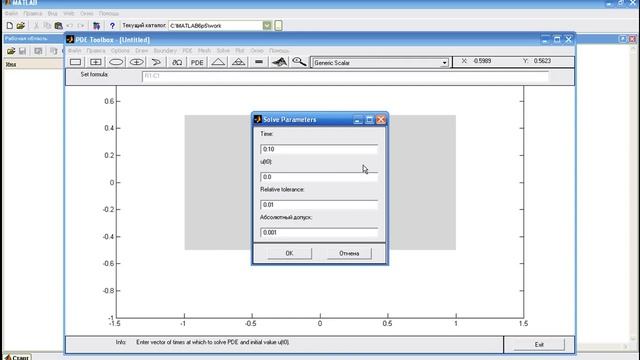This screenshot has width=640, height=360.
Task: Initialize the mesh with the triangle icon
Action: (218, 62)
